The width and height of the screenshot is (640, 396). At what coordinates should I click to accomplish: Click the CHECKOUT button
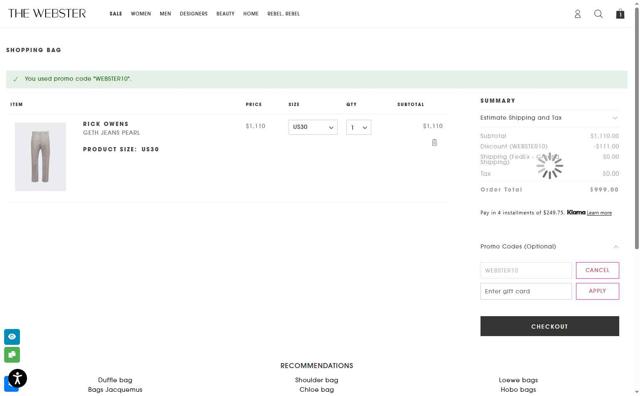coord(549,326)
